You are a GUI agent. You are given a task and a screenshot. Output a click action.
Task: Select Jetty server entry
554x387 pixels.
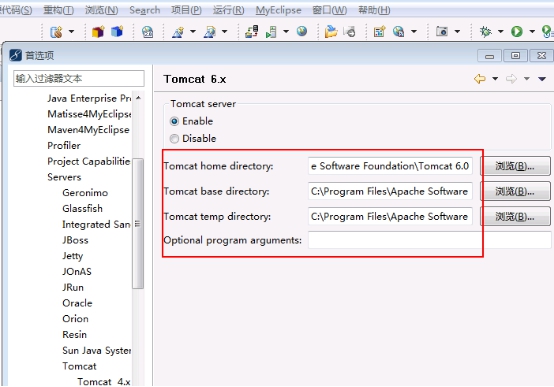pos(72,256)
